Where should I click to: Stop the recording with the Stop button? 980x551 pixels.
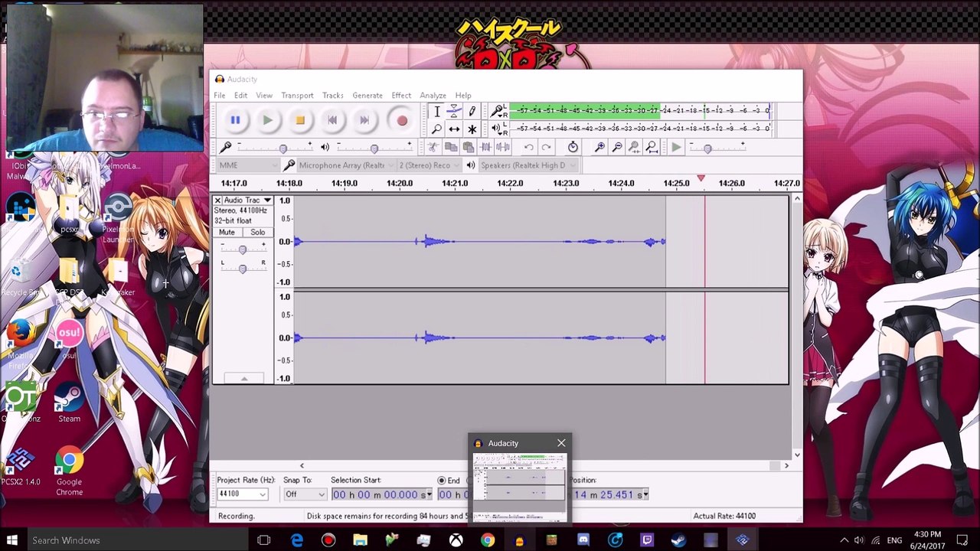(300, 120)
